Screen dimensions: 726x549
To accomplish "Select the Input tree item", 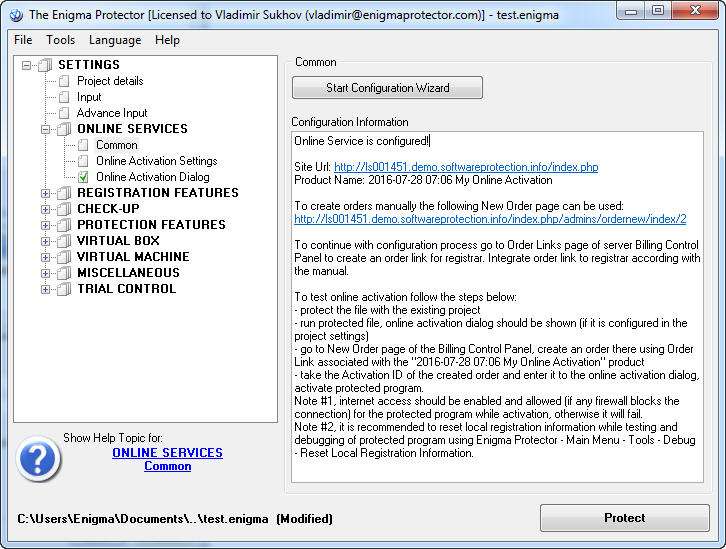I will tap(89, 97).
